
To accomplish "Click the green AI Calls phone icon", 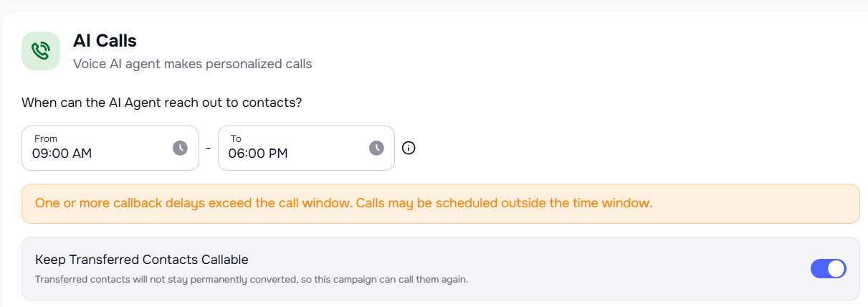I will tap(41, 51).
